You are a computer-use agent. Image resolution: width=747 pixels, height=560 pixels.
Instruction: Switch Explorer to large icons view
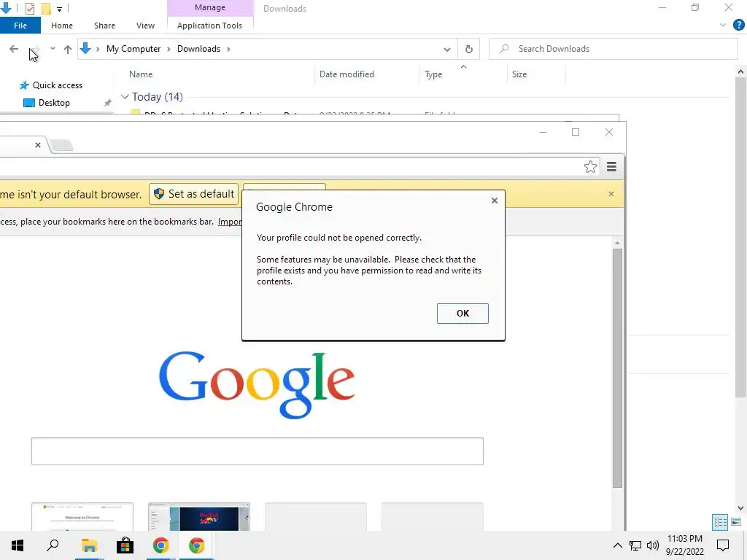click(x=736, y=522)
